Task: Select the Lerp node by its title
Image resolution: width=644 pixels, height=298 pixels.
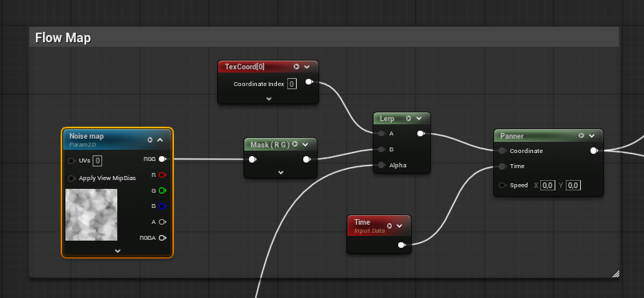Action: tap(387, 119)
